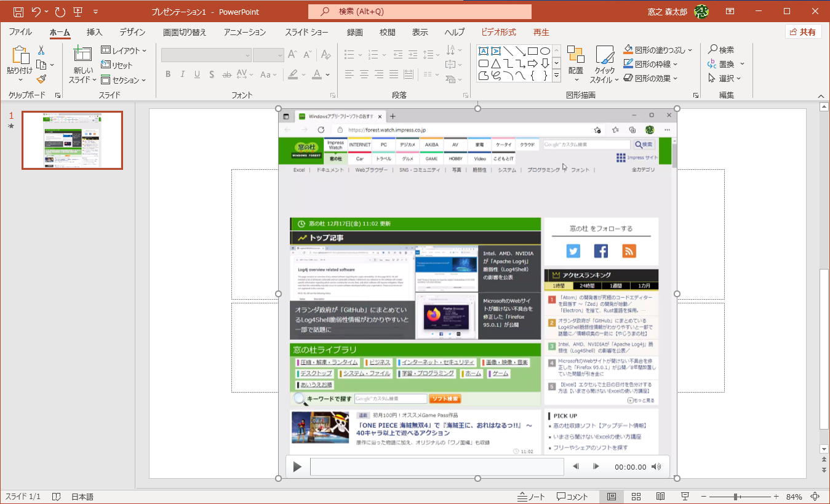Switch to reading view in status bar
The height and width of the screenshot is (504, 830).
(x=660, y=497)
